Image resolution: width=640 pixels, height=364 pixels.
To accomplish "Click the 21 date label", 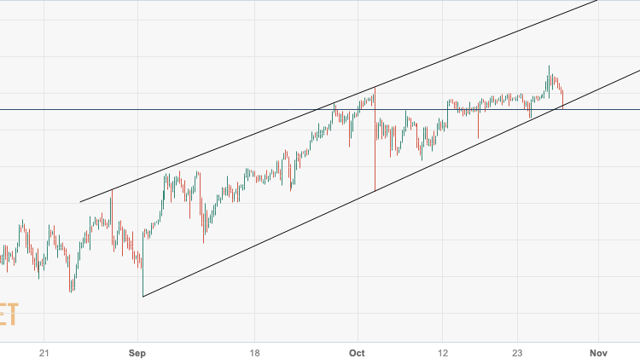I will click(46, 352).
